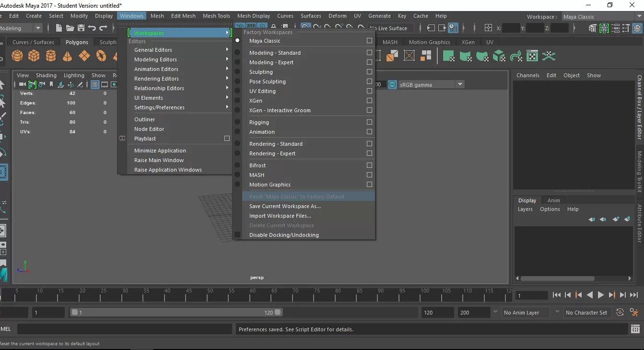Select the Rigging workspace radio button
Viewport: 644px width, 350px height.
click(x=237, y=122)
